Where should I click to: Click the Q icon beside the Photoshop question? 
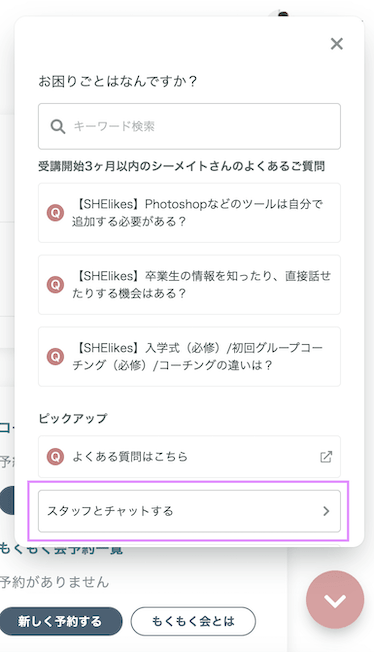(x=55, y=213)
